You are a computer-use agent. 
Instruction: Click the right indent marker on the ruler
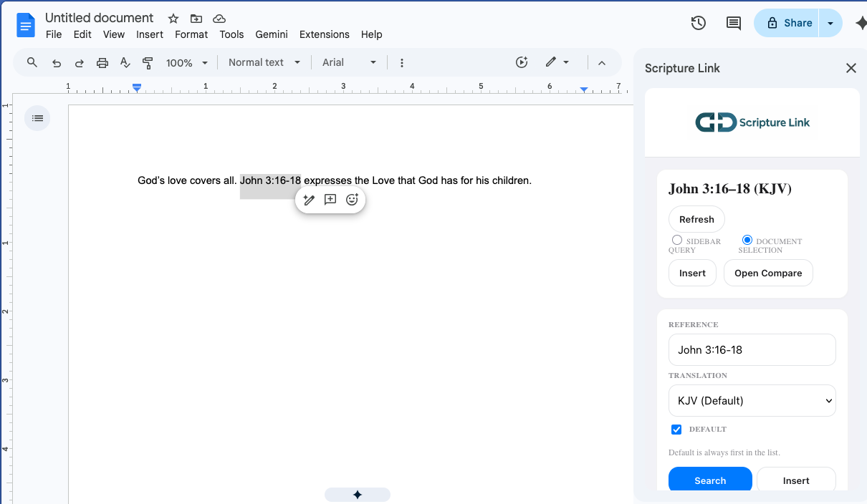pyautogui.click(x=584, y=89)
